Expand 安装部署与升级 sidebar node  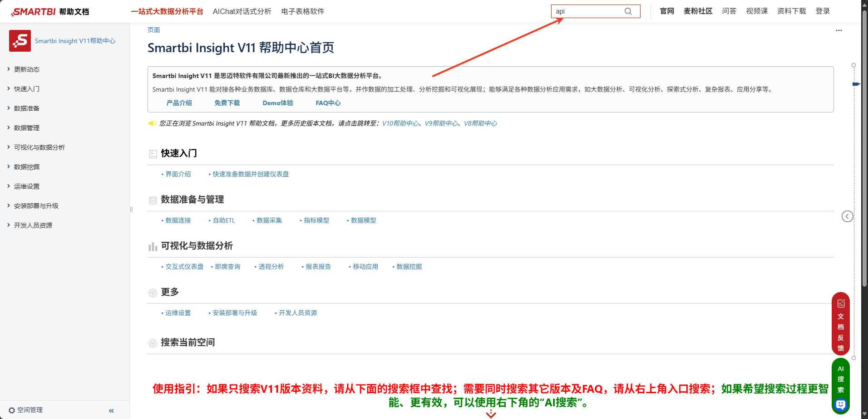[x=9, y=205]
